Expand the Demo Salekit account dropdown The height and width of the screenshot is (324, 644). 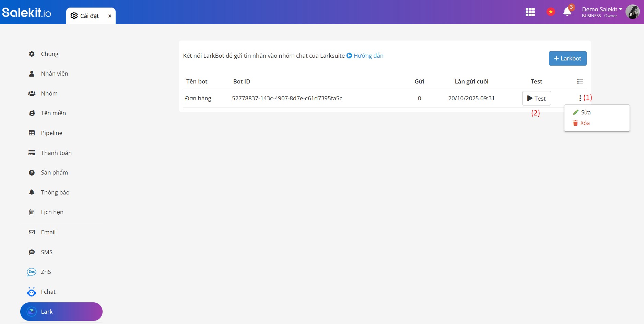pos(602,9)
